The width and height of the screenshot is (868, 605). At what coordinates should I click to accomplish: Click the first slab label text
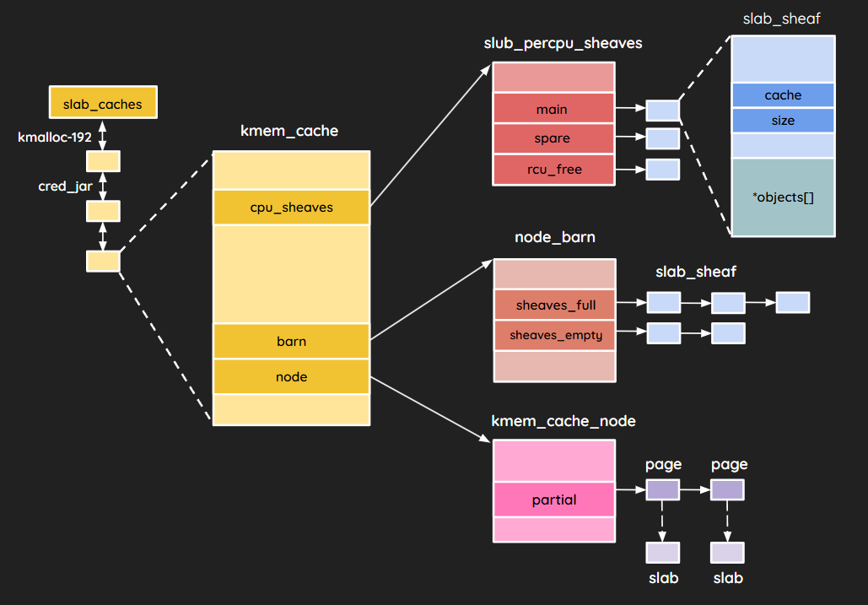663,579
